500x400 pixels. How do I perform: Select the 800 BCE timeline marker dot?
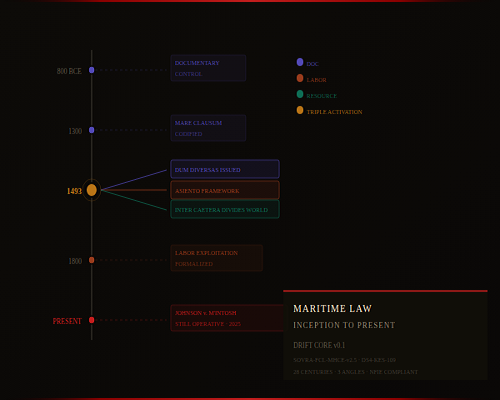92,70
